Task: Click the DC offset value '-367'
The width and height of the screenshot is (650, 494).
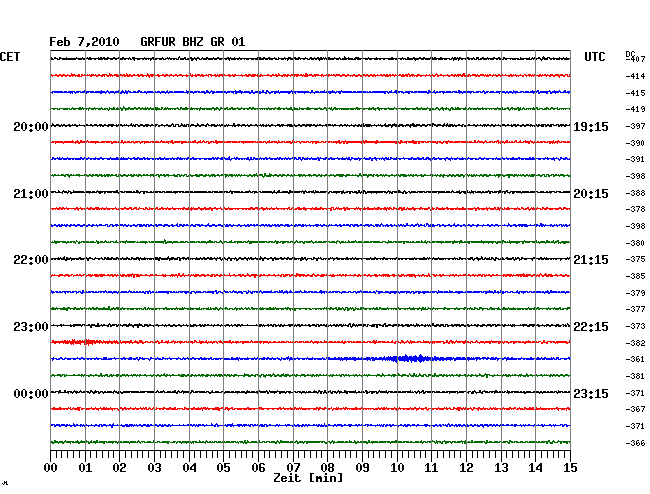Action: pos(635,409)
